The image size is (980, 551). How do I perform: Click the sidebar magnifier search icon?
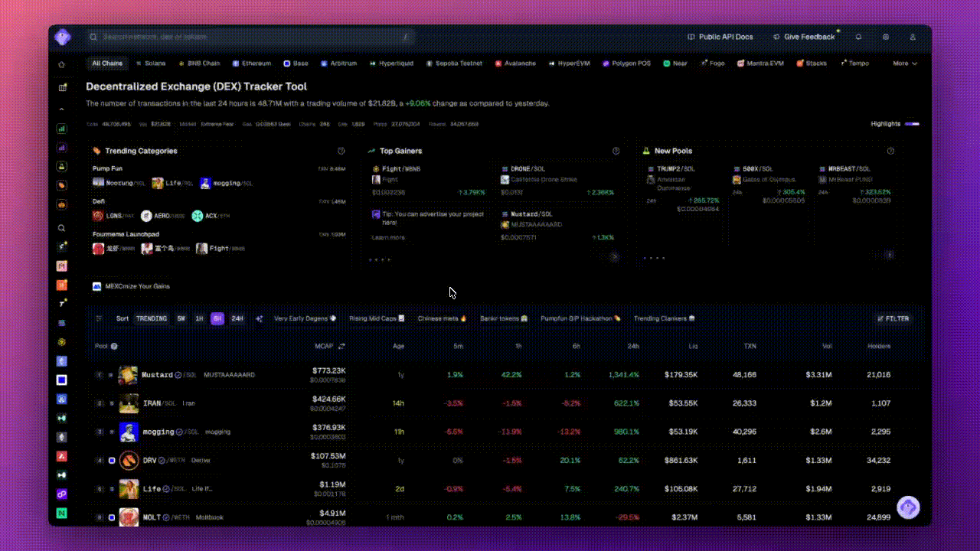point(62,228)
